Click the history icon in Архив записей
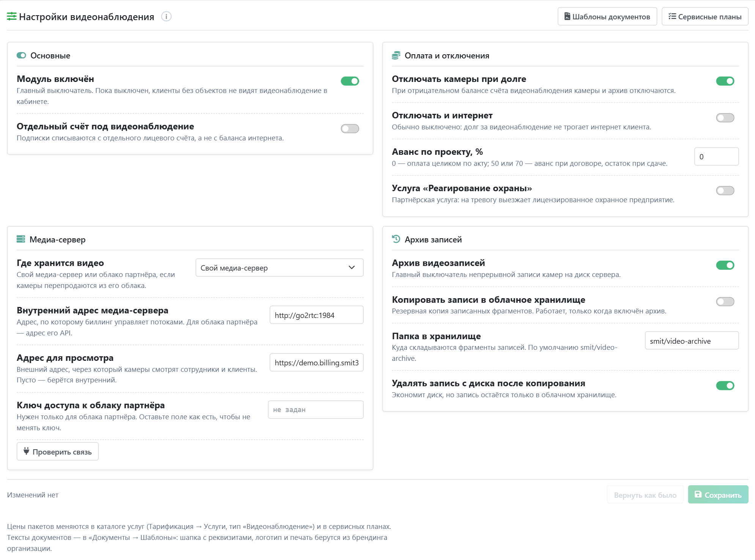 tap(396, 239)
